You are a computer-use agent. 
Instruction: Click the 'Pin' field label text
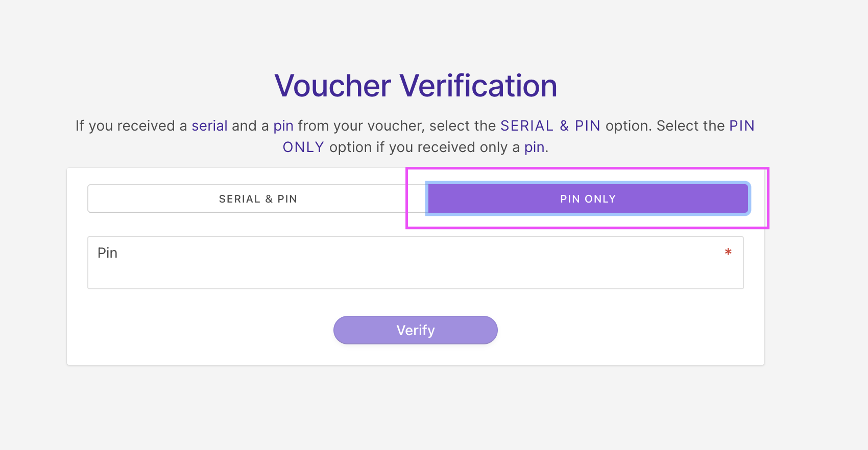point(108,253)
